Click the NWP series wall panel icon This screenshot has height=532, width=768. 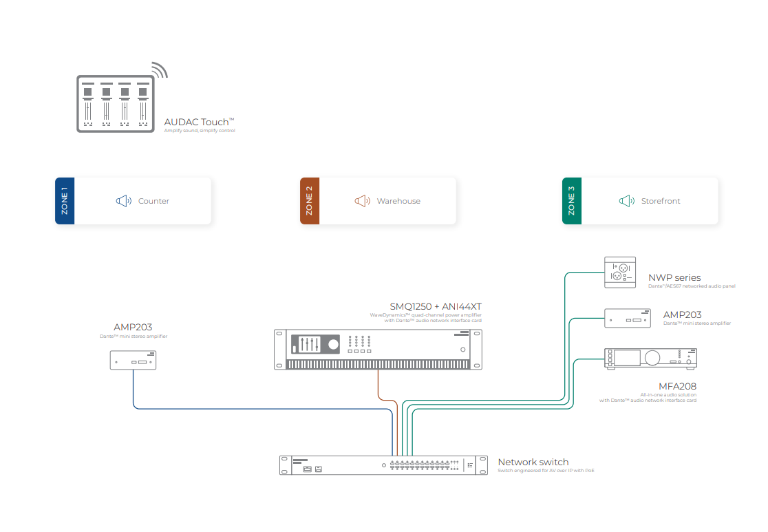(x=620, y=273)
